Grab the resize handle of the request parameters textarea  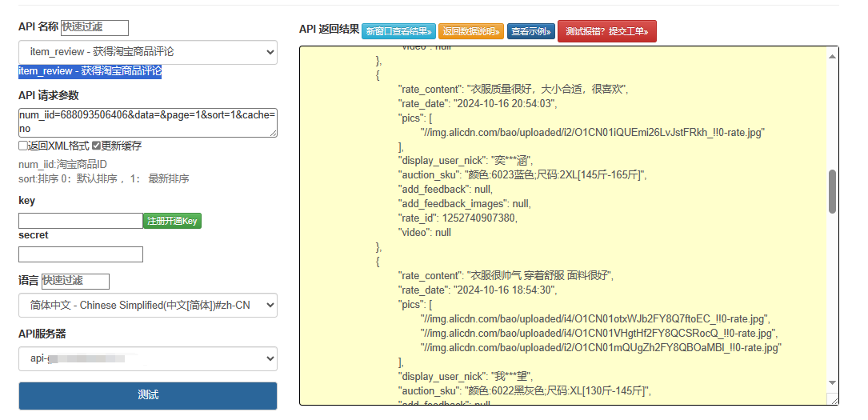pos(273,133)
